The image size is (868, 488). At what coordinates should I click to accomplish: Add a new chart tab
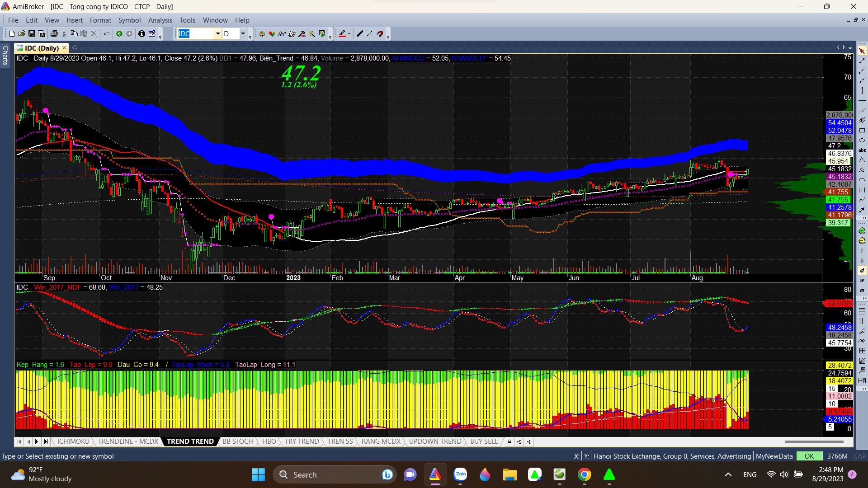coord(75,47)
